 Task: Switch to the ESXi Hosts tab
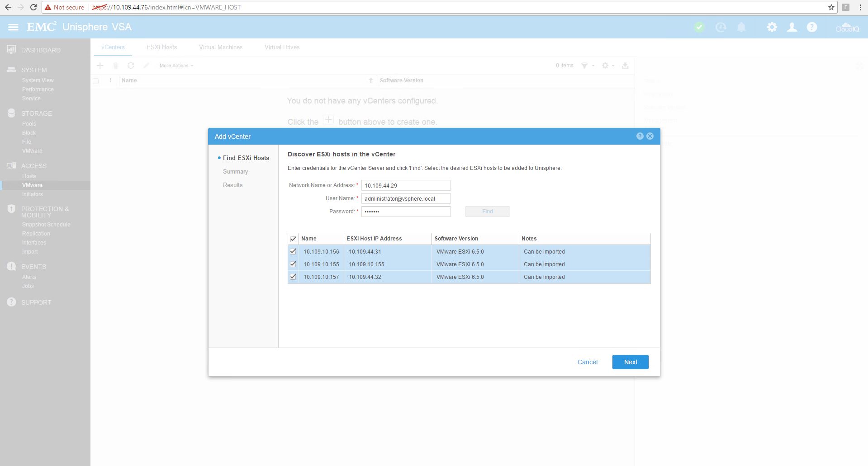pos(161,47)
